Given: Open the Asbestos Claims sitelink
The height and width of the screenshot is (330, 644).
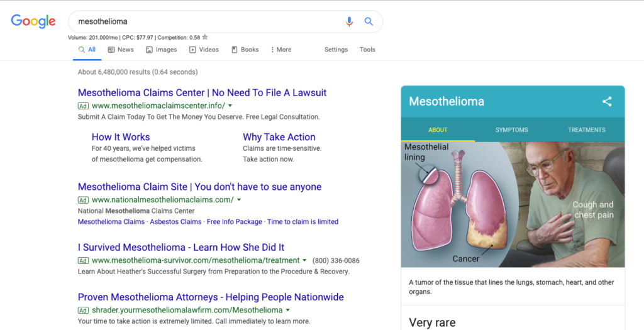Looking at the screenshot, I should tap(176, 222).
